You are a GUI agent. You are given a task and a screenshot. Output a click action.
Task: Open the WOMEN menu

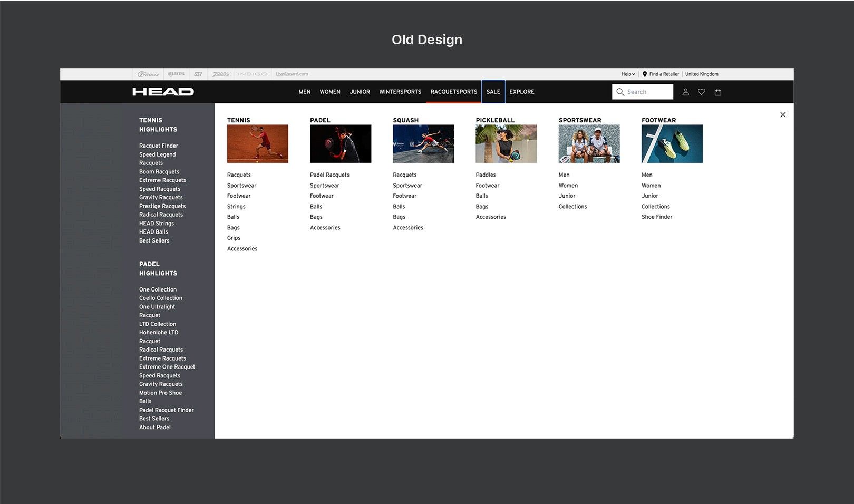point(330,92)
